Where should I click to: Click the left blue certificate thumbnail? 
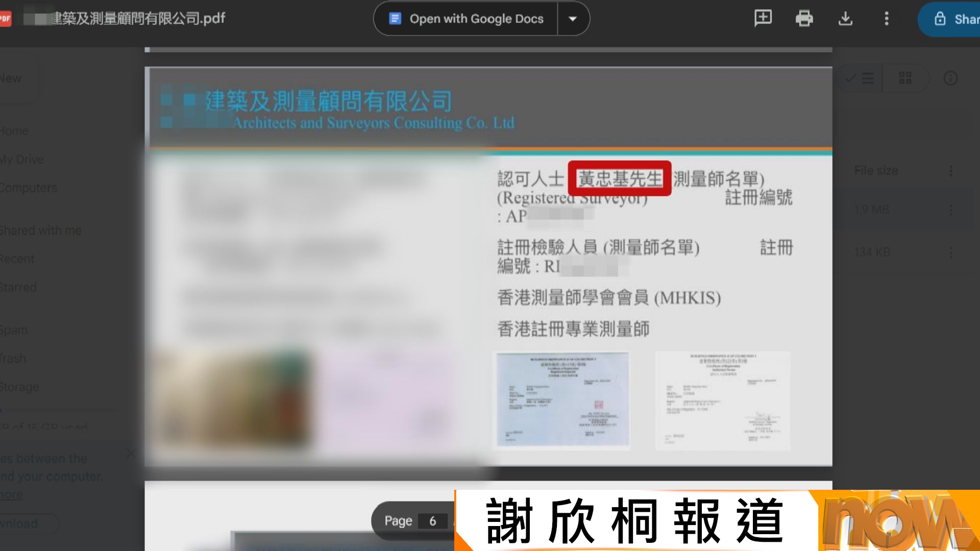pos(562,399)
